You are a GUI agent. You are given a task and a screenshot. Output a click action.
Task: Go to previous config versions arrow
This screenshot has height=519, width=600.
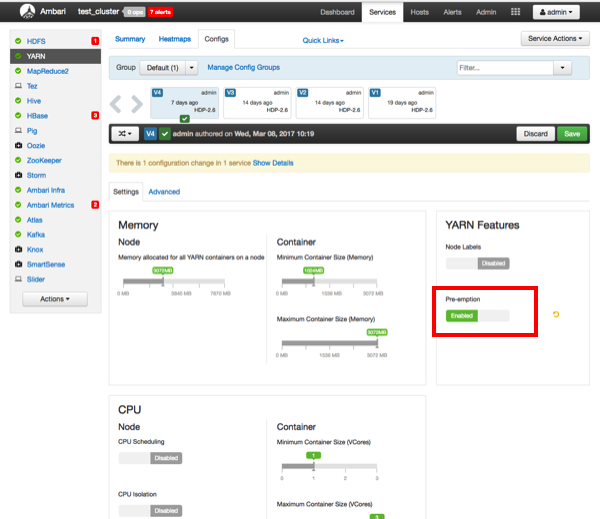[117, 104]
